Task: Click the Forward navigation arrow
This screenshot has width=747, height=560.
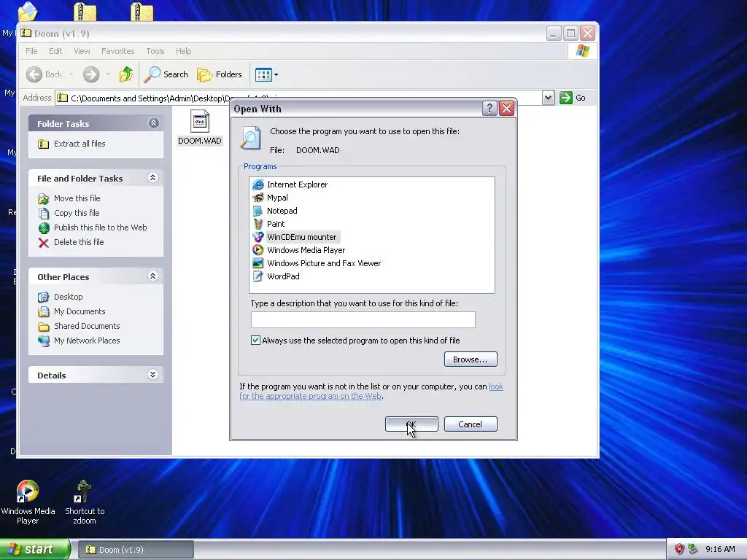Action: click(x=91, y=74)
